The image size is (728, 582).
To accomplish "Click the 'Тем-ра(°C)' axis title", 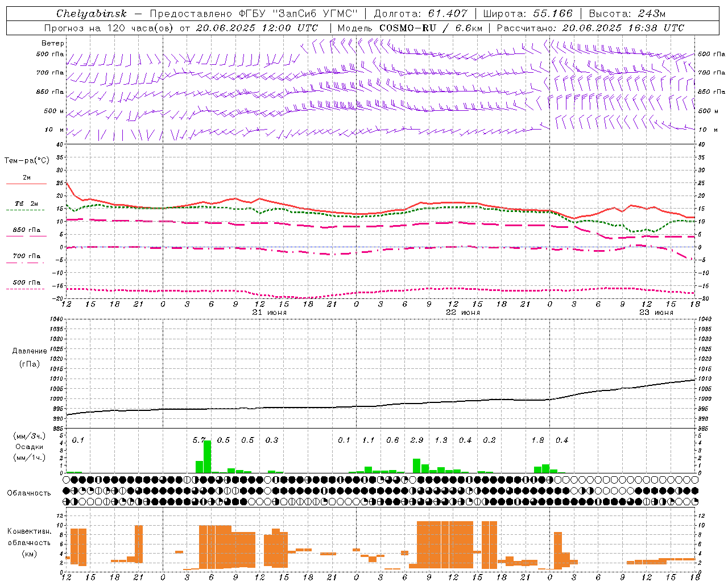I will [x=27, y=161].
